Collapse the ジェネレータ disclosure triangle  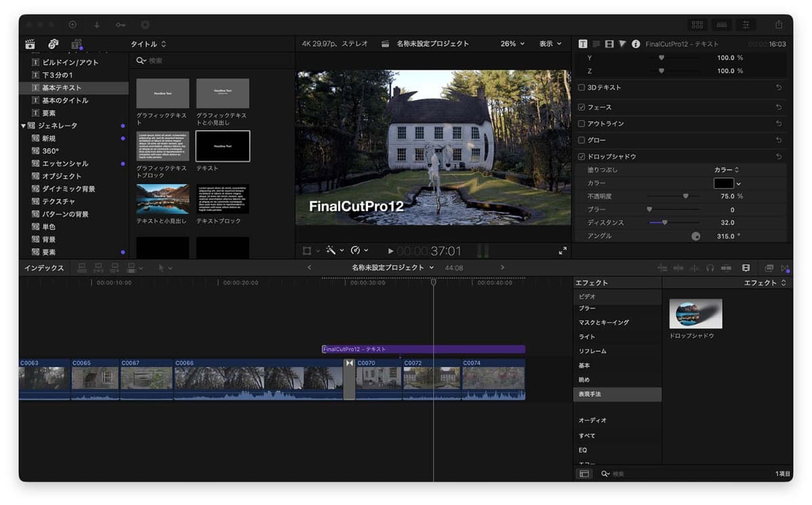click(x=23, y=126)
